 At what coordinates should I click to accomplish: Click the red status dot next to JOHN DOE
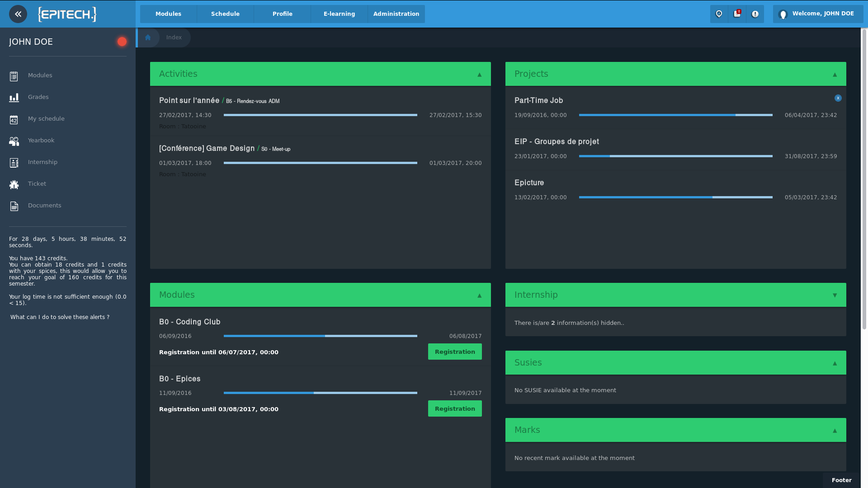click(x=121, y=41)
